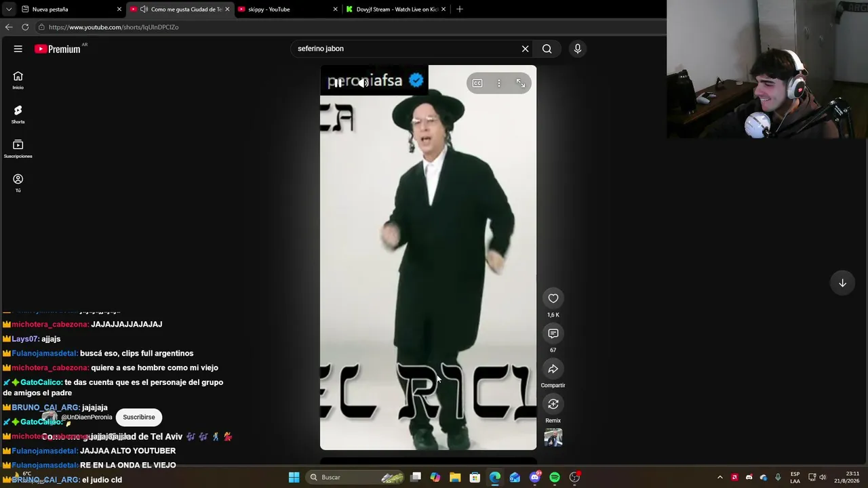Image resolution: width=868 pixels, height=488 pixels.
Task: Toggle closed captions on the Short
Action: tap(477, 83)
